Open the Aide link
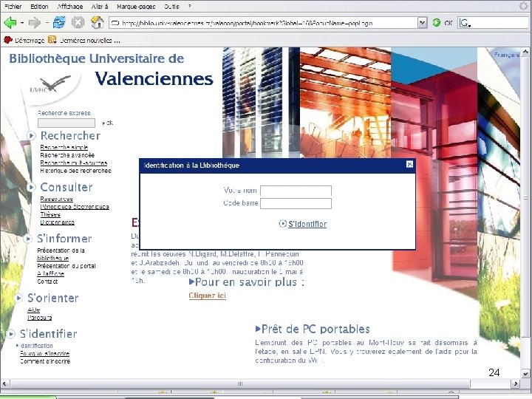 coord(33,310)
